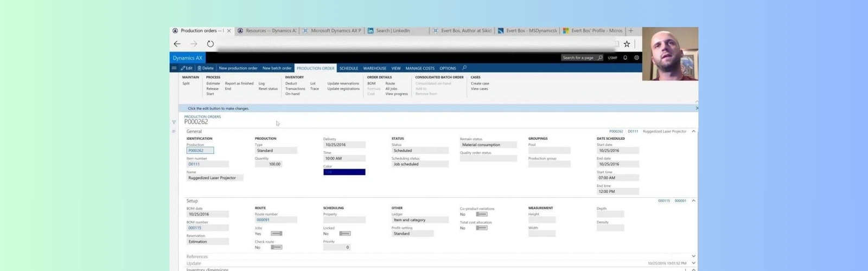Click Estimate under Process
The height and width of the screenshot is (271, 868).
213,83
